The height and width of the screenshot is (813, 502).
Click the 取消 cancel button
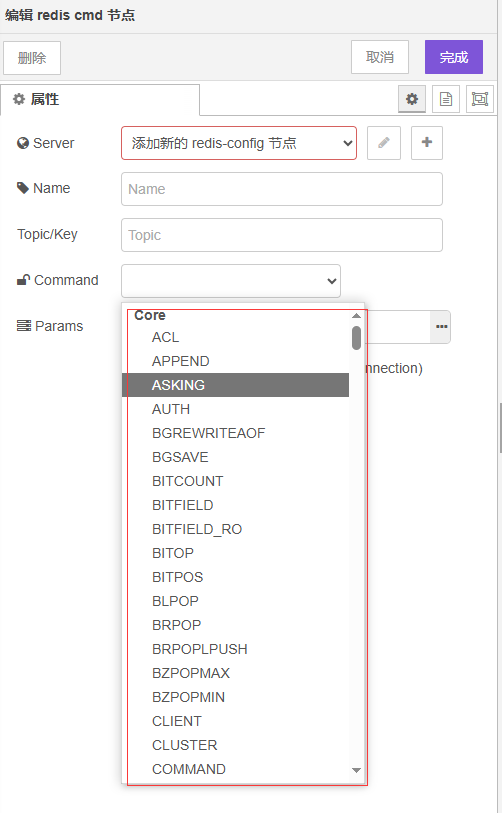point(380,57)
